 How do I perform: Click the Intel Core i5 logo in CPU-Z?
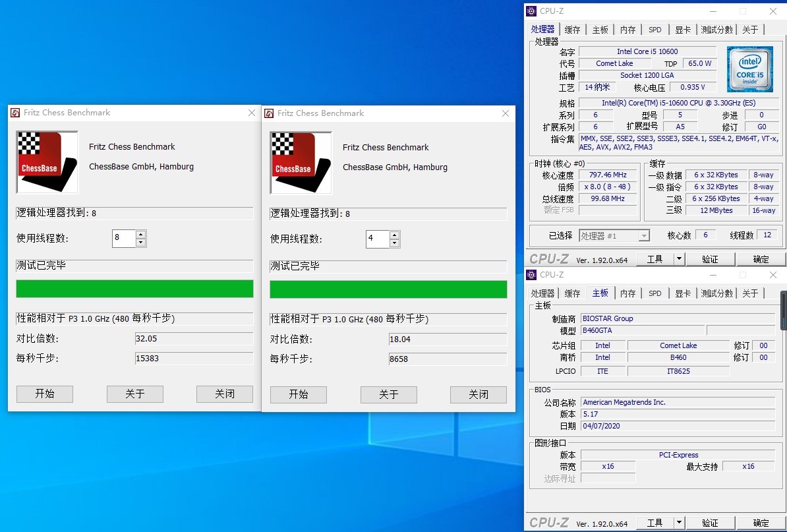click(x=750, y=69)
